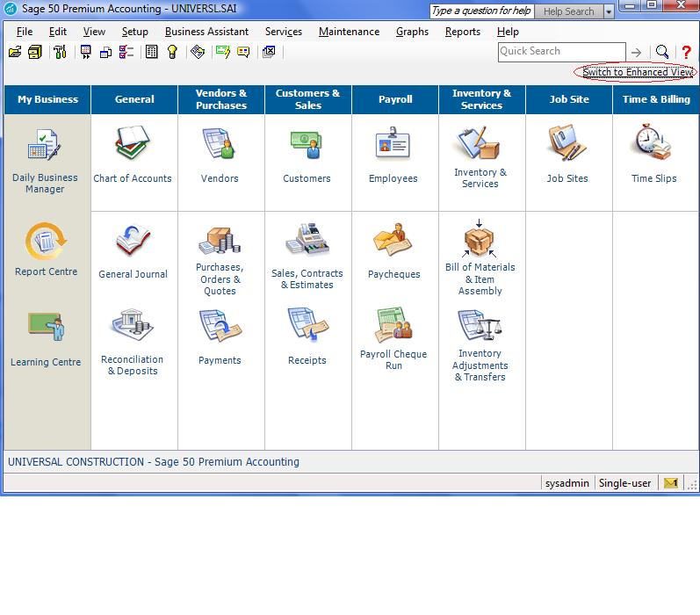This screenshot has height=615, width=700.
Task: Click the sysadmin status bar entry
Action: point(567,483)
